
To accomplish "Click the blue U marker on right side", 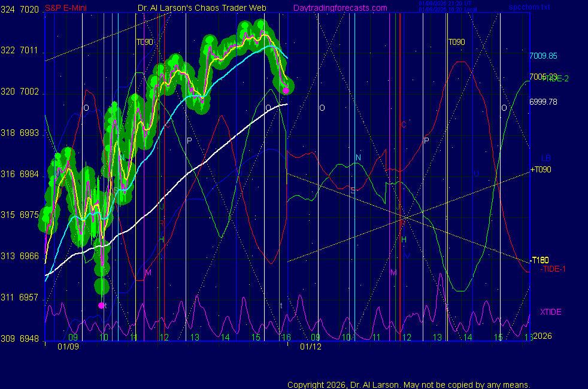I will point(477,174).
